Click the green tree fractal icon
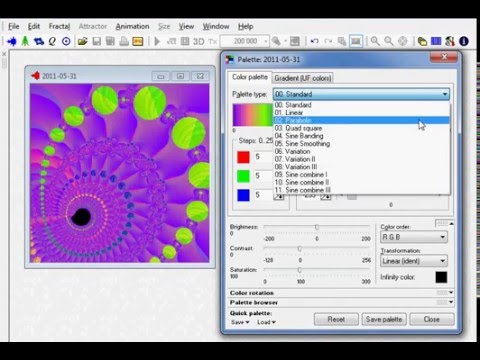The width and height of the screenshot is (480, 360). coord(25,41)
